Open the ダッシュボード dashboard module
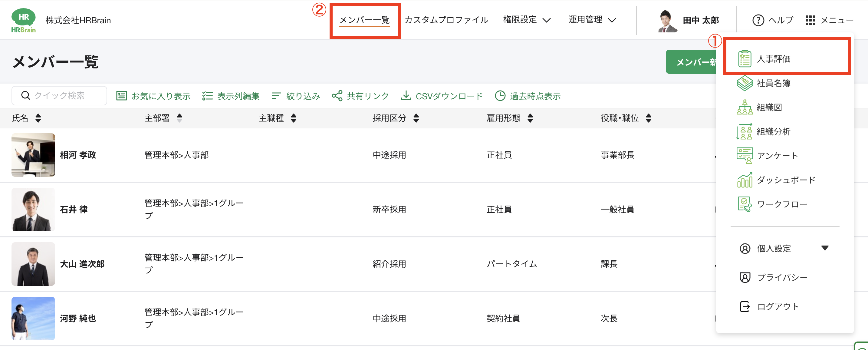The height and width of the screenshot is (350, 868). tap(776, 180)
